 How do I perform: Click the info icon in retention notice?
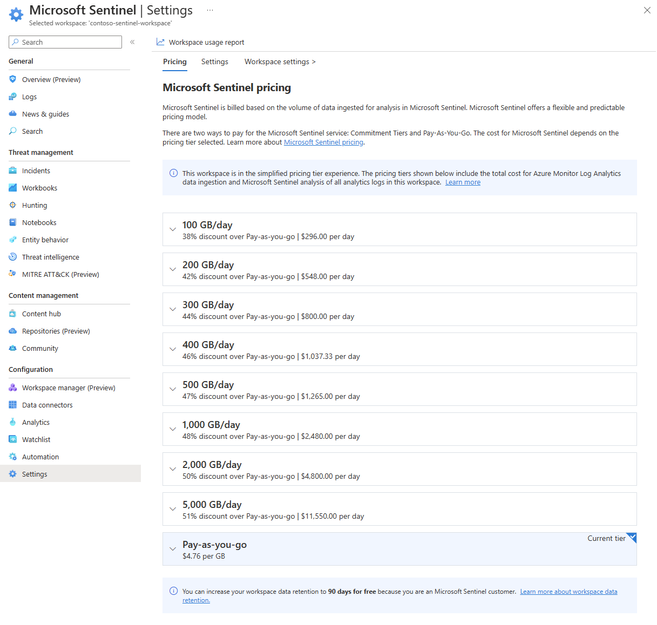click(173, 591)
